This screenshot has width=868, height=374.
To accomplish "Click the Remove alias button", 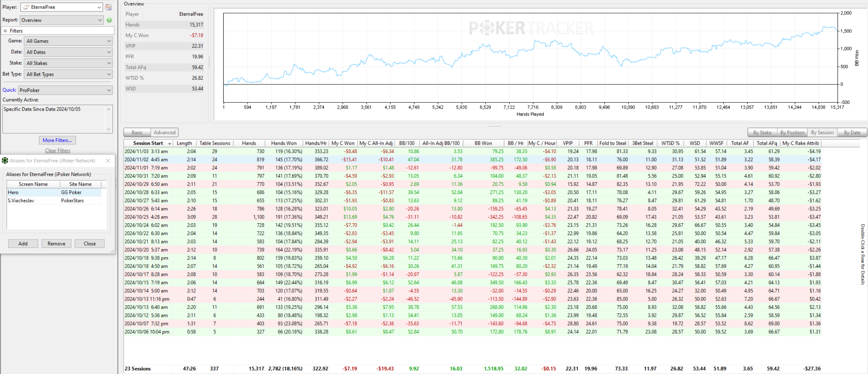I will pos(56,244).
